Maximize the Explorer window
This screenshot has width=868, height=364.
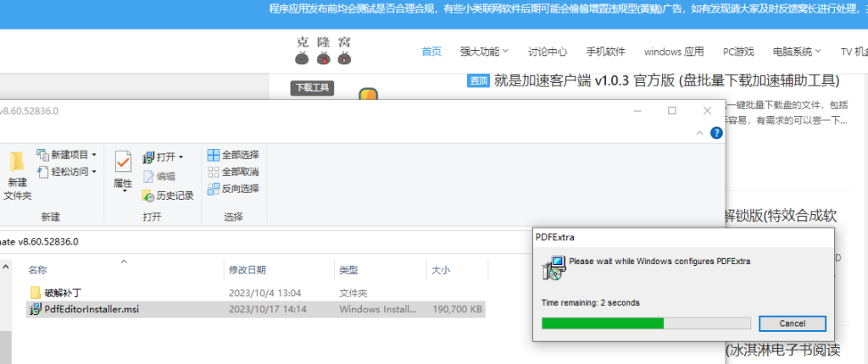pos(672,111)
